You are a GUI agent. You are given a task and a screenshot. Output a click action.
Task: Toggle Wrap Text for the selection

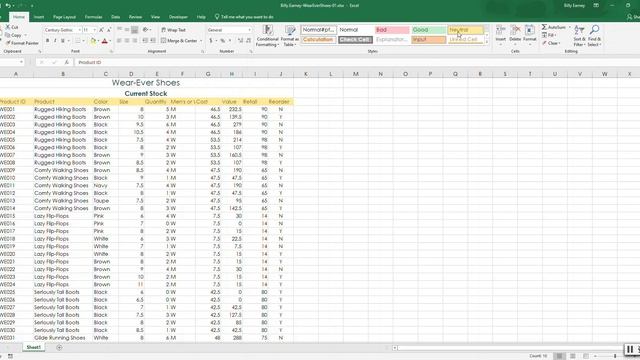(x=173, y=30)
